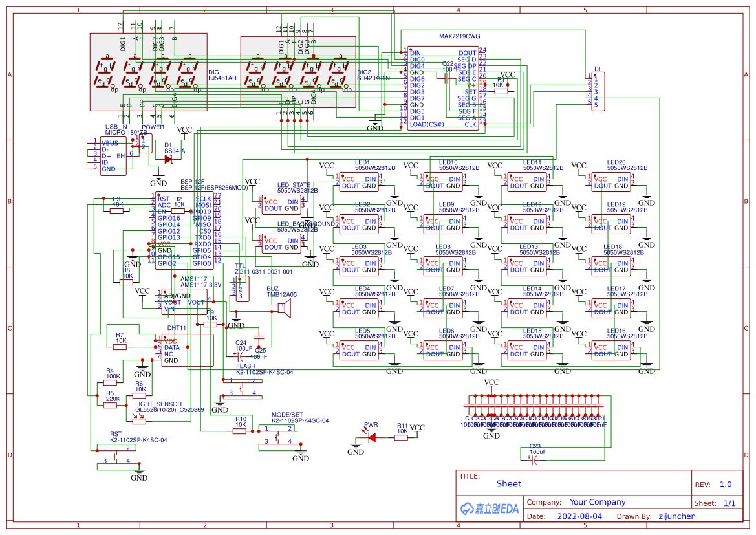Select the R4 100K resistor symbol

(110, 382)
